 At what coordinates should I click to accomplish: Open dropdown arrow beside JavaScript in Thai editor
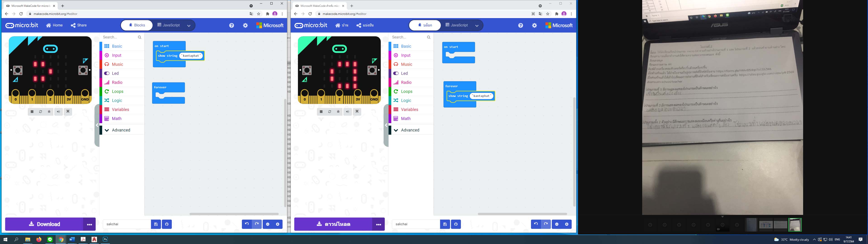pyautogui.click(x=477, y=26)
